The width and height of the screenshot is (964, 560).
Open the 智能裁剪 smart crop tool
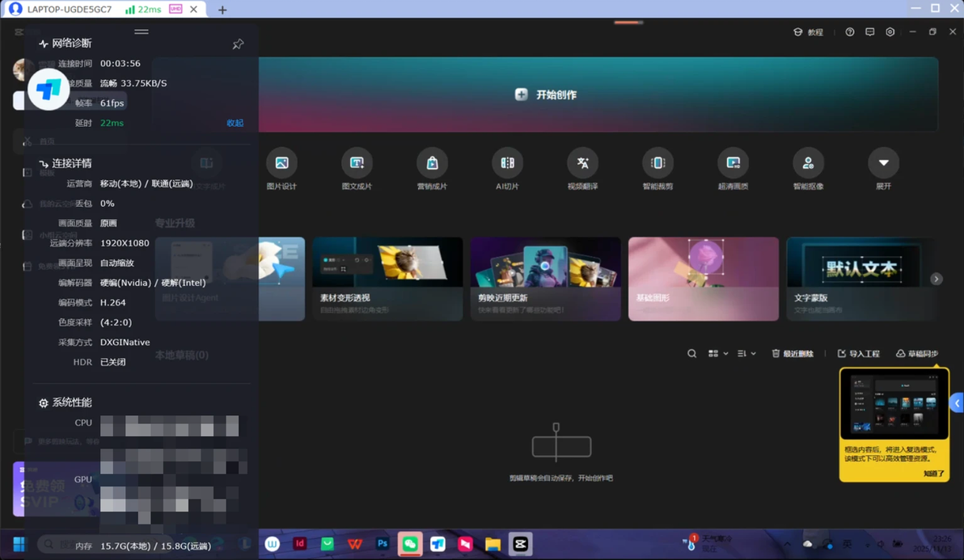coord(657,162)
